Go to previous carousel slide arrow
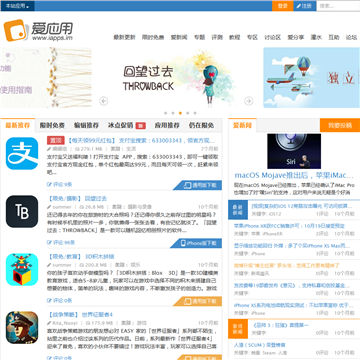 coord(104,101)
